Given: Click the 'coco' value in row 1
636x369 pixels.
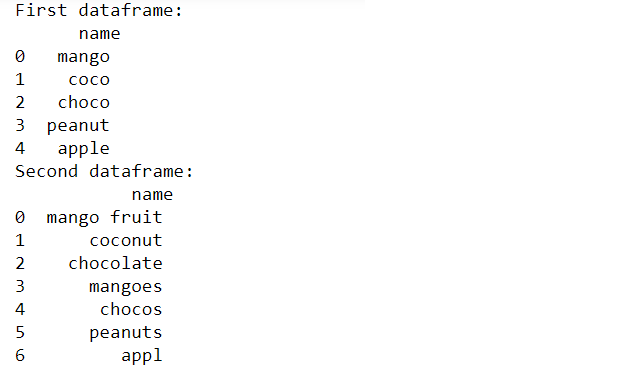Looking at the screenshot, I should tap(89, 79).
